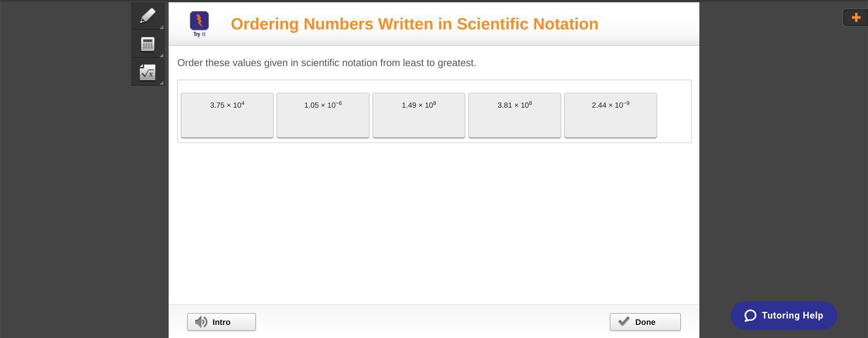This screenshot has height=338, width=868.
Task: Click the "Order these values" instruction text
Action: click(326, 63)
